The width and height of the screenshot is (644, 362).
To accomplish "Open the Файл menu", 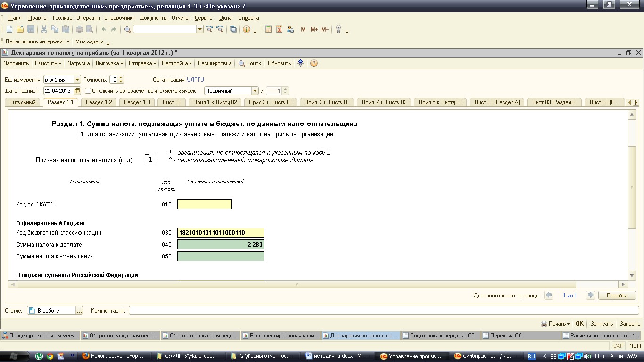I will (x=15, y=18).
